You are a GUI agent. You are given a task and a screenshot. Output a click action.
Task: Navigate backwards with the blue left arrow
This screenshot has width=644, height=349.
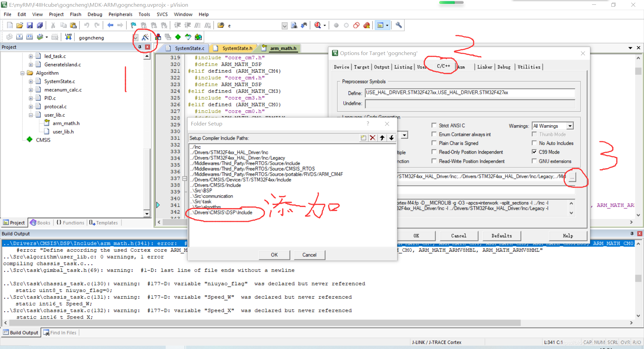[x=110, y=25]
